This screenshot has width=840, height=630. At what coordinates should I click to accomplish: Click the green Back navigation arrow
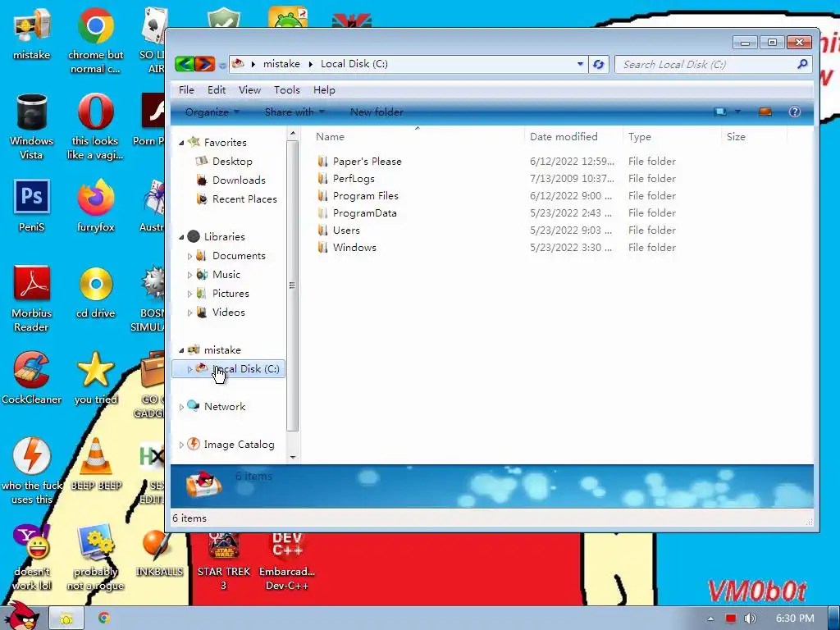pyautogui.click(x=185, y=64)
